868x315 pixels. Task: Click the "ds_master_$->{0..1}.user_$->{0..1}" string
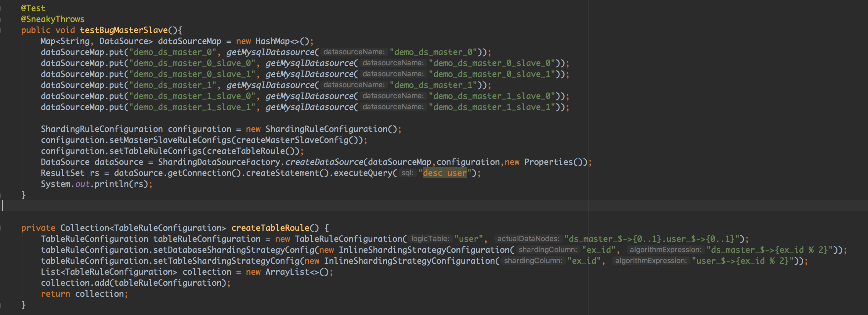(x=652, y=239)
